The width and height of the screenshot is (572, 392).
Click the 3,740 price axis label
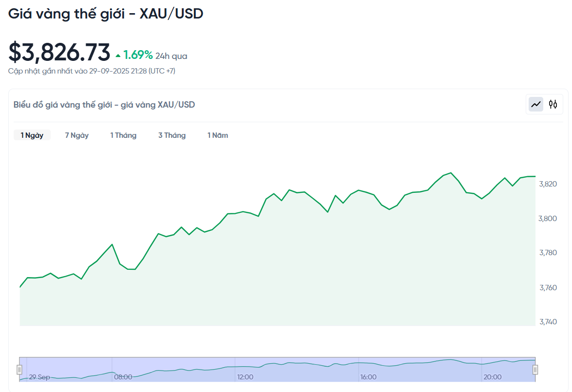click(x=548, y=322)
